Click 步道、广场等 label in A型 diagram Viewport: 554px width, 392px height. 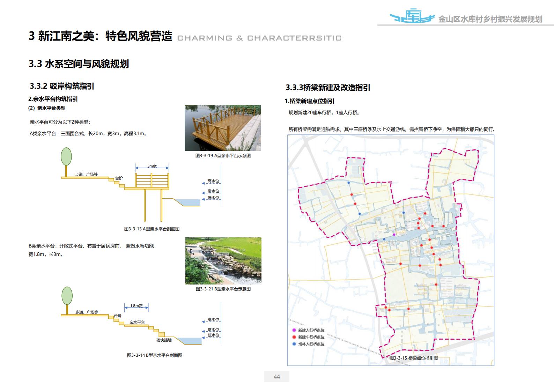click(86, 174)
